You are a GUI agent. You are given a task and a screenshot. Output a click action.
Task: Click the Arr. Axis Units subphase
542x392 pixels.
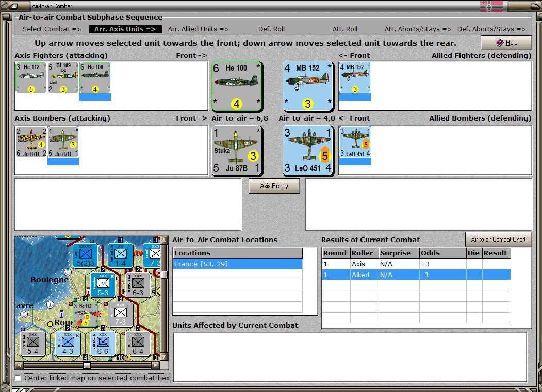click(x=125, y=29)
